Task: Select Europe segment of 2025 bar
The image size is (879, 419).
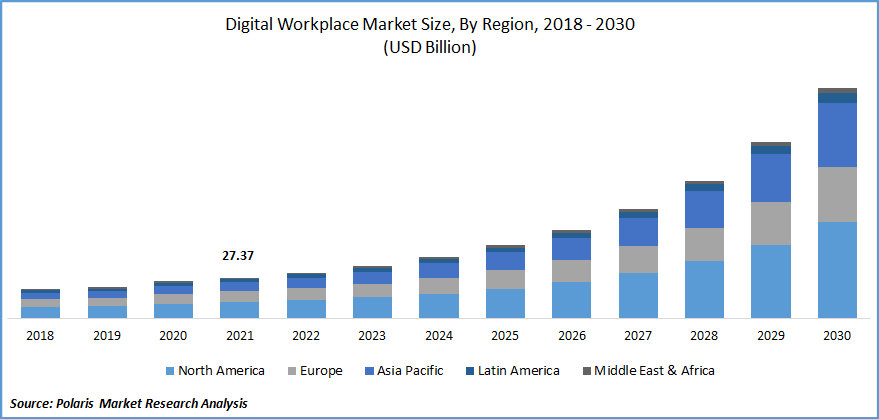Action: (x=505, y=280)
